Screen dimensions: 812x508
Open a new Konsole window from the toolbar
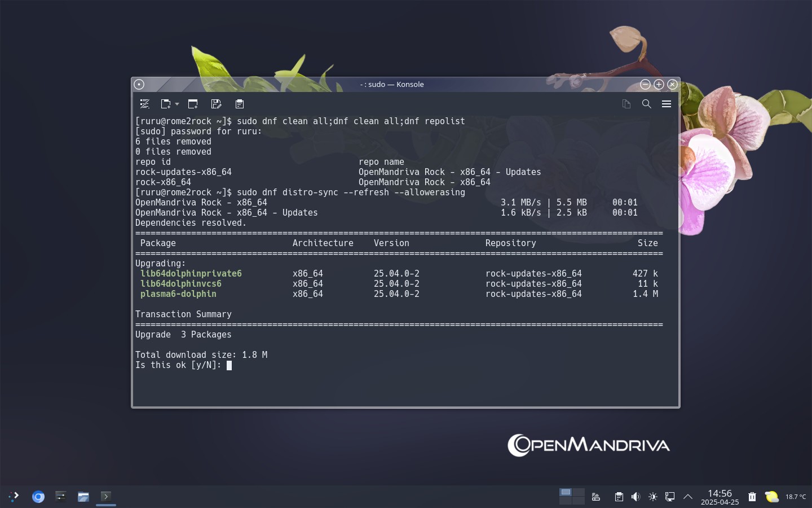pos(193,104)
